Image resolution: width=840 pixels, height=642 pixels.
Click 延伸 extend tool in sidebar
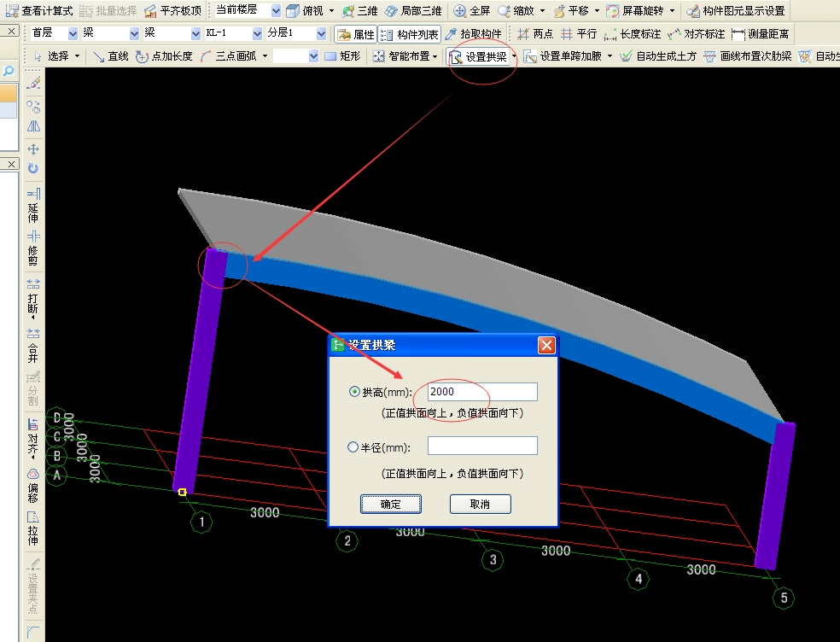pyautogui.click(x=33, y=205)
